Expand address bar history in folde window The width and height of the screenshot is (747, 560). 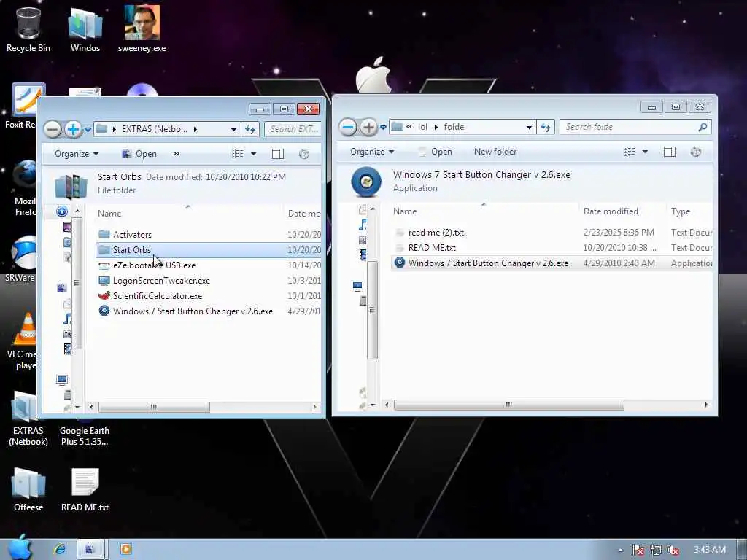point(529,127)
